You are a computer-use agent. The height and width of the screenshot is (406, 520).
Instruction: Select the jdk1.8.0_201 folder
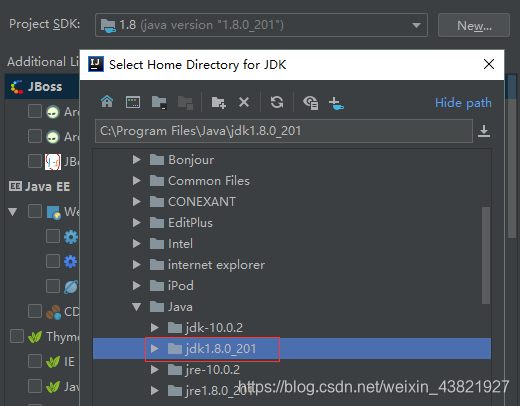click(x=292, y=349)
